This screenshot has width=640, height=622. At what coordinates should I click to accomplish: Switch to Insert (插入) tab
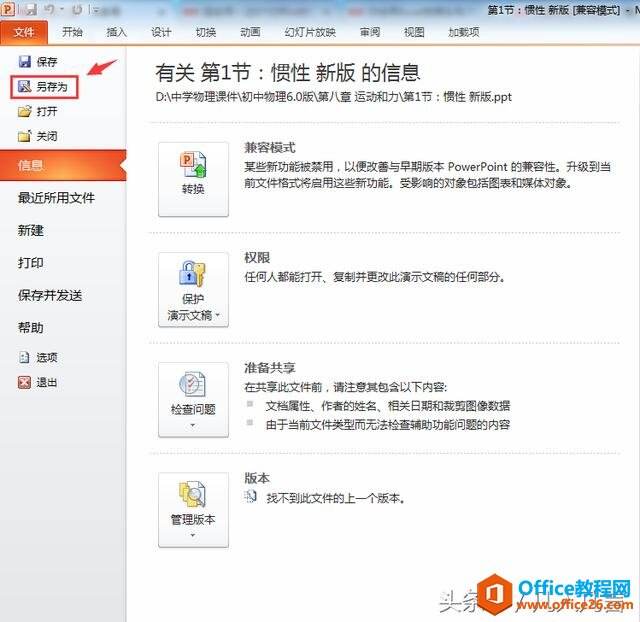(116, 32)
